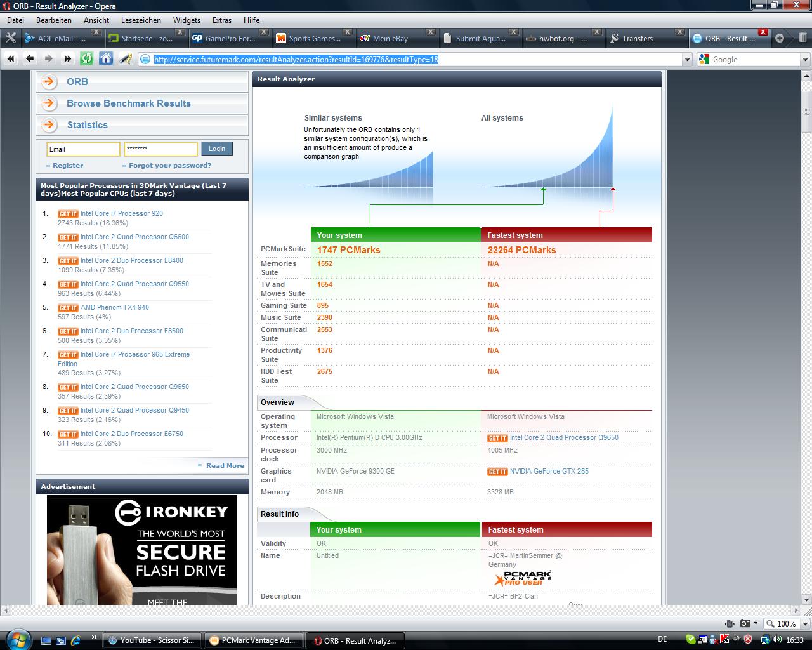
Task: Go forward with the Forward arrow
Action: pyautogui.click(x=49, y=59)
